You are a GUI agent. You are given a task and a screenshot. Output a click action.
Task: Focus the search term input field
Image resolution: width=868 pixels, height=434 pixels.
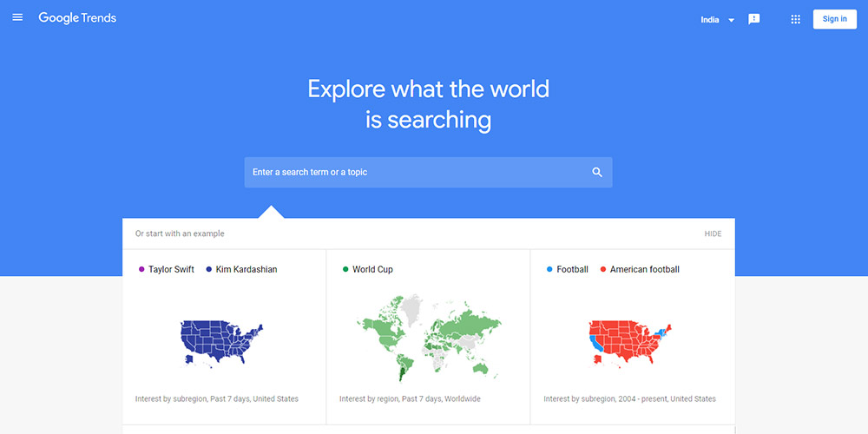pyautogui.click(x=428, y=172)
